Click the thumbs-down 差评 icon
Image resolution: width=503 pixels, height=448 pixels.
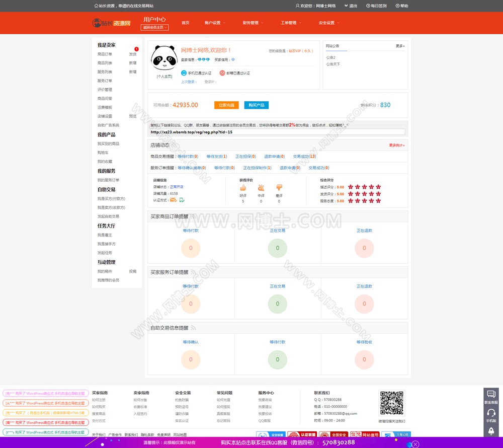pyautogui.click(x=279, y=187)
